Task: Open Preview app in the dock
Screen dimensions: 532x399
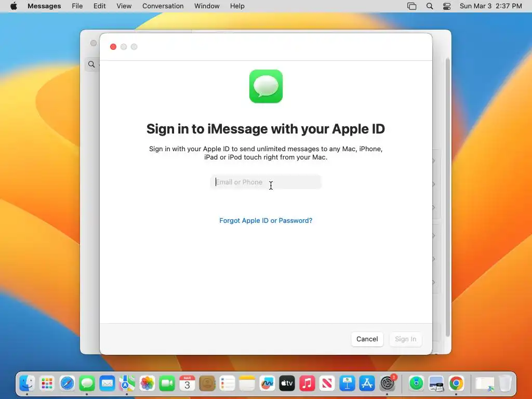Action: point(436,383)
